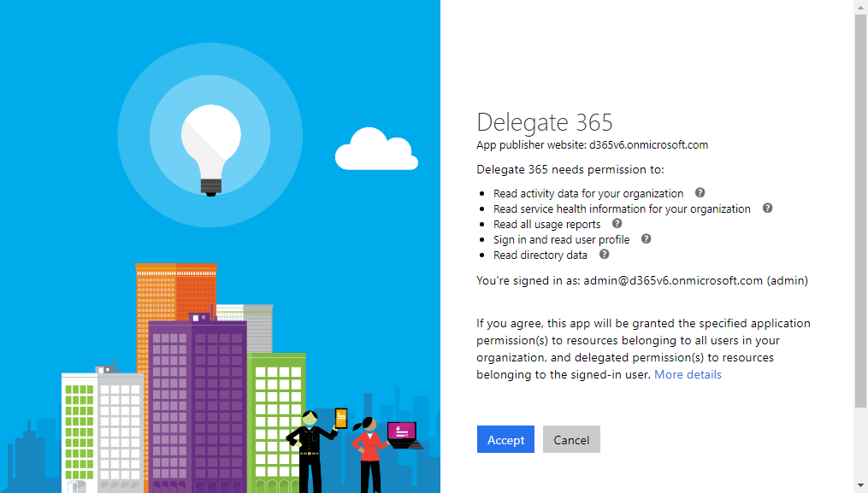Click the Delegate 365 heading
868x493 pixels.
point(544,122)
